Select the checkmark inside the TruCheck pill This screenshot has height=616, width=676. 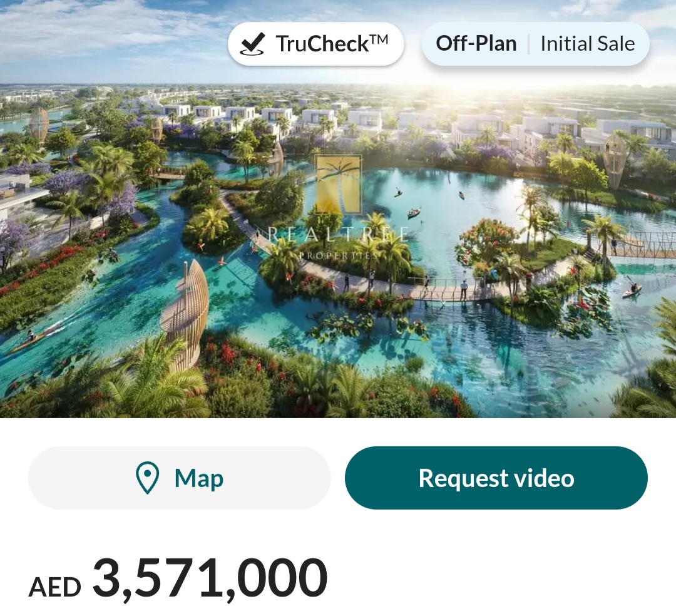(253, 41)
